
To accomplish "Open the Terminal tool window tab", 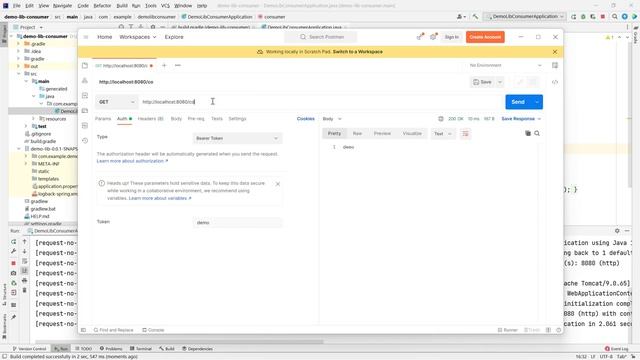I will pyautogui.click(x=141, y=349).
